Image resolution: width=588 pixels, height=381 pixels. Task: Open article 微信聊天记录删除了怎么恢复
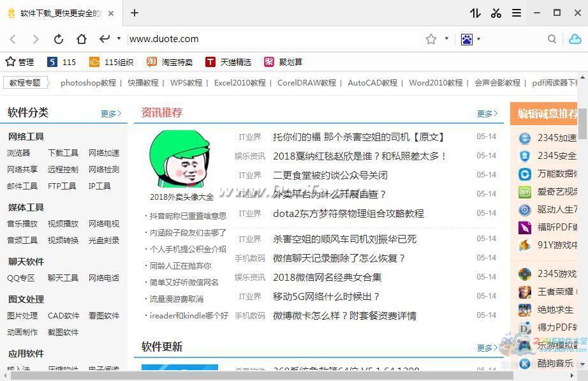click(x=339, y=258)
